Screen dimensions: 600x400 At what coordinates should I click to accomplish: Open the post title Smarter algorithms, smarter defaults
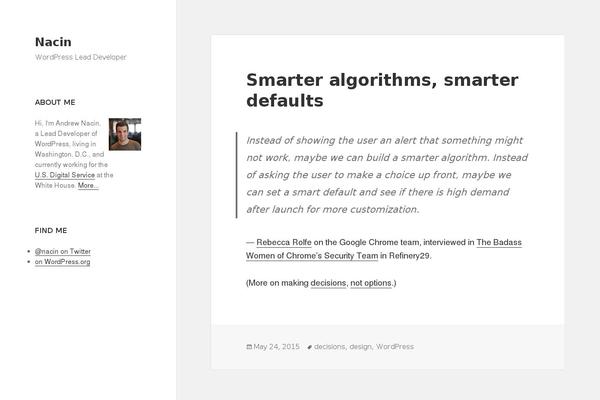[382, 90]
